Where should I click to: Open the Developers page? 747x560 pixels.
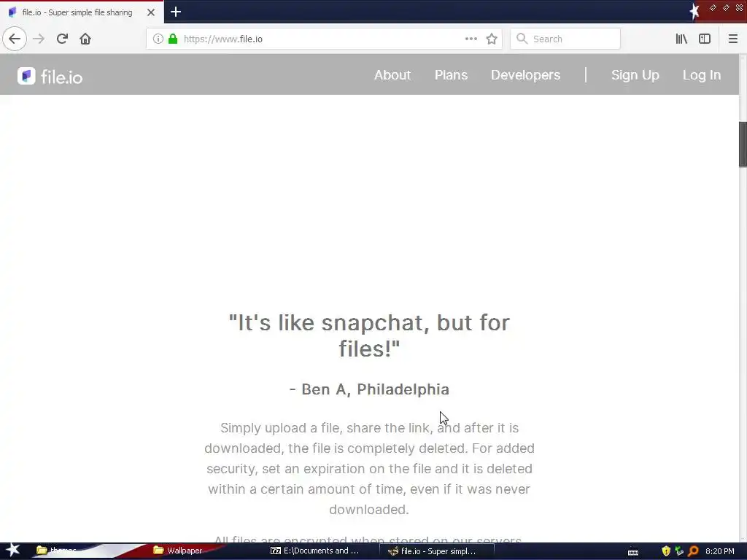pos(525,75)
